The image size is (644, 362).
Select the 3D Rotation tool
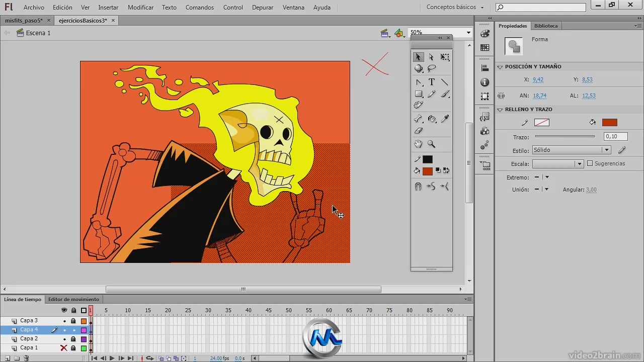pyautogui.click(x=418, y=68)
